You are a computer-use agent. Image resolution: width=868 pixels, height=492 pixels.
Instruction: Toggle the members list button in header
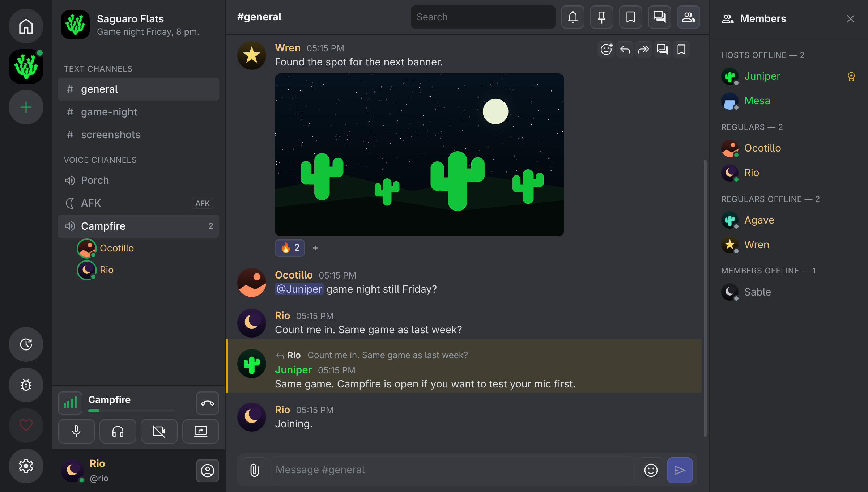coord(689,17)
